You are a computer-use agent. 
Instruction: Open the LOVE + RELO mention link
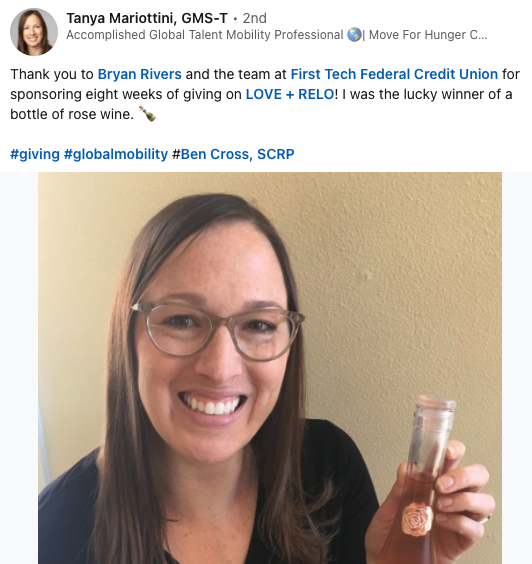[290, 94]
